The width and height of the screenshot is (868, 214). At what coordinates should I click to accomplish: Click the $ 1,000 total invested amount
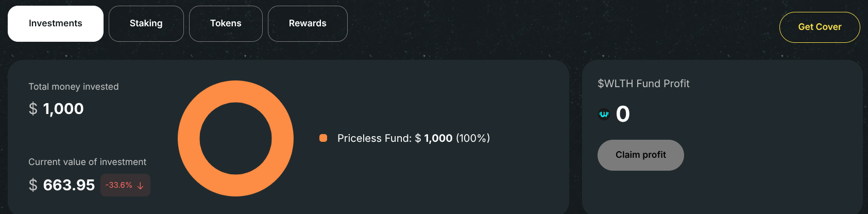[x=56, y=109]
